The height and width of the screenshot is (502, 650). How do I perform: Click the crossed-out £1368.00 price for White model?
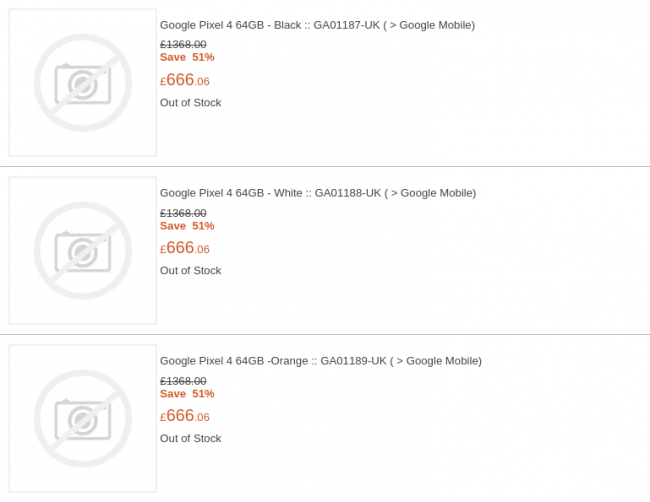[x=183, y=212]
